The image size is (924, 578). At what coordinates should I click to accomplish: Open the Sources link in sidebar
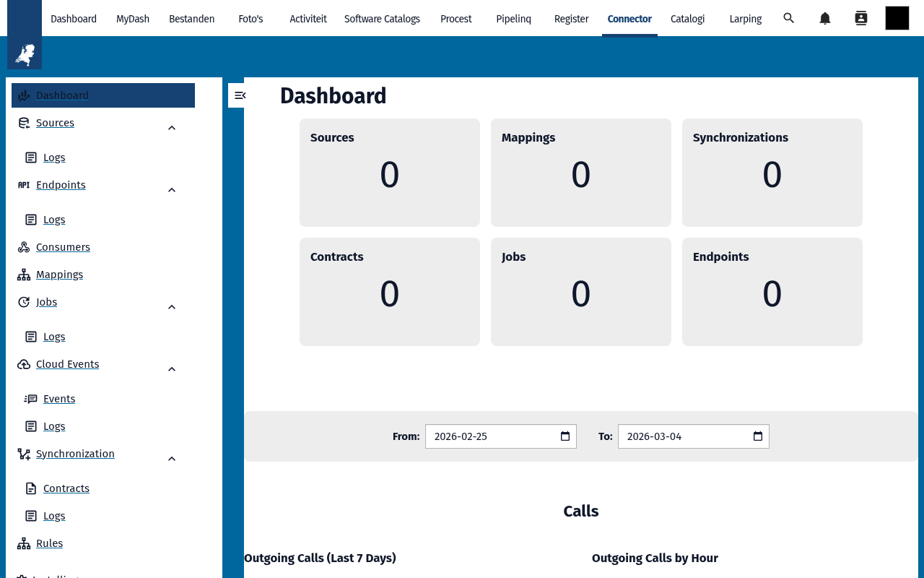point(55,123)
